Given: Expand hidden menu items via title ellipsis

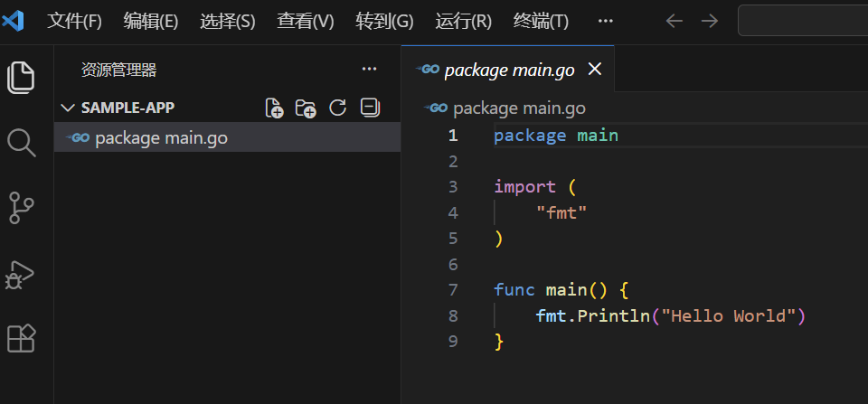Looking at the screenshot, I should point(606,21).
